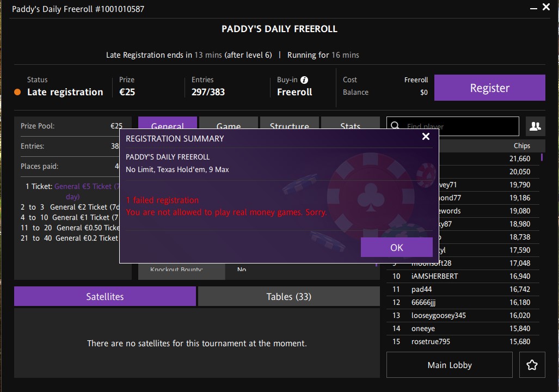Confirm the dialog with OK
This screenshot has width=559, height=392.
click(396, 247)
